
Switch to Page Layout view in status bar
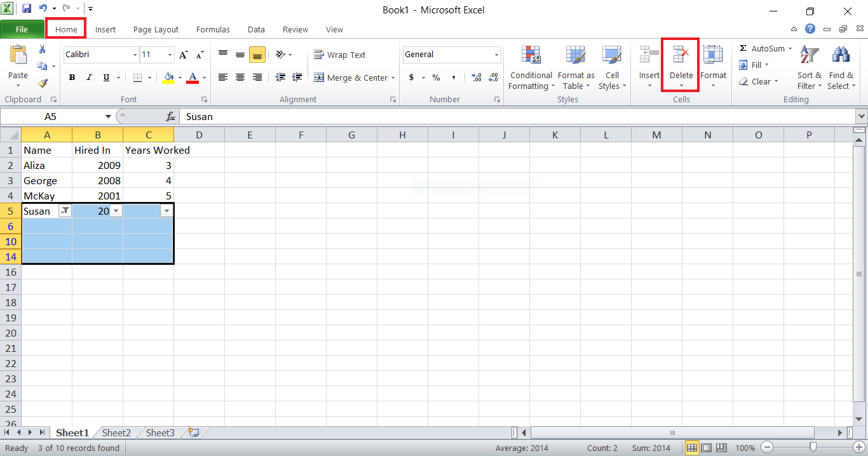click(x=706, y=448)
